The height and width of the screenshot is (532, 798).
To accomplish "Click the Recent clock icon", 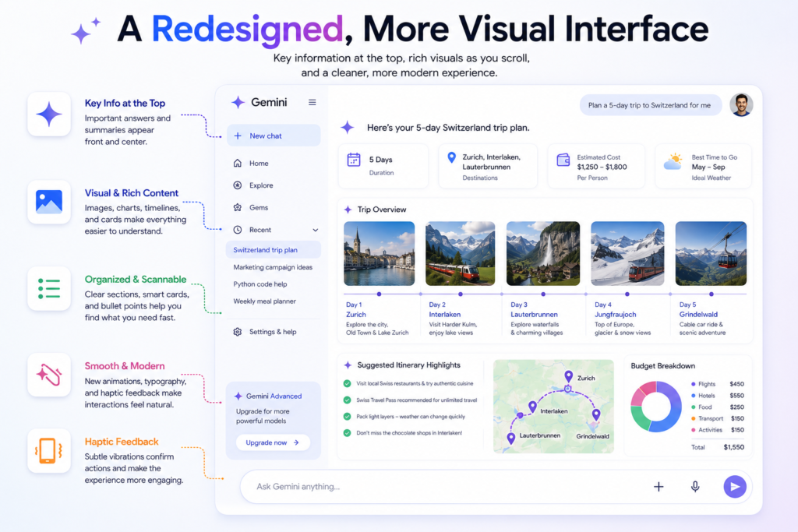I will [x=238, y=230].
